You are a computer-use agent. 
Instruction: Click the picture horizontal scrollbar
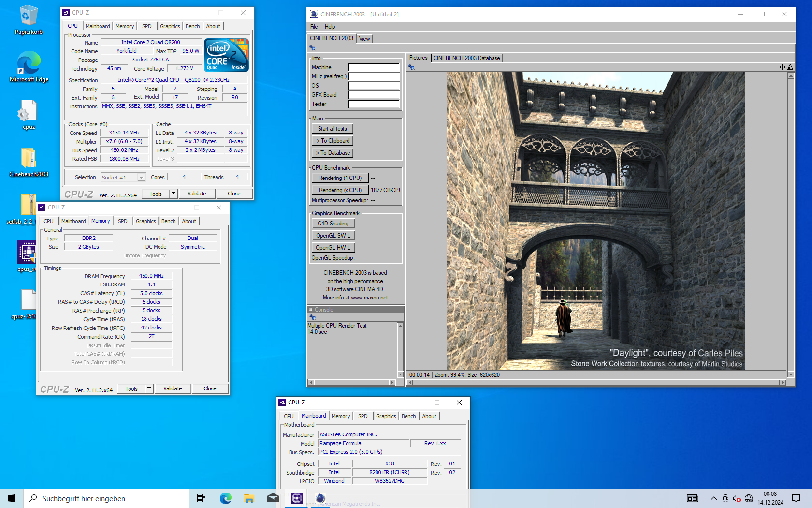[x=596, y=382]
